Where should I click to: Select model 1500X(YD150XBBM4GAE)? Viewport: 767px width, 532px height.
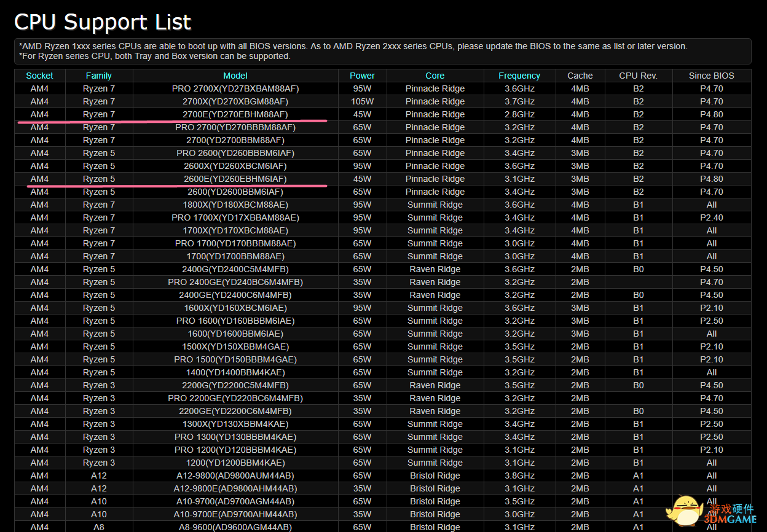pos(235,346)
